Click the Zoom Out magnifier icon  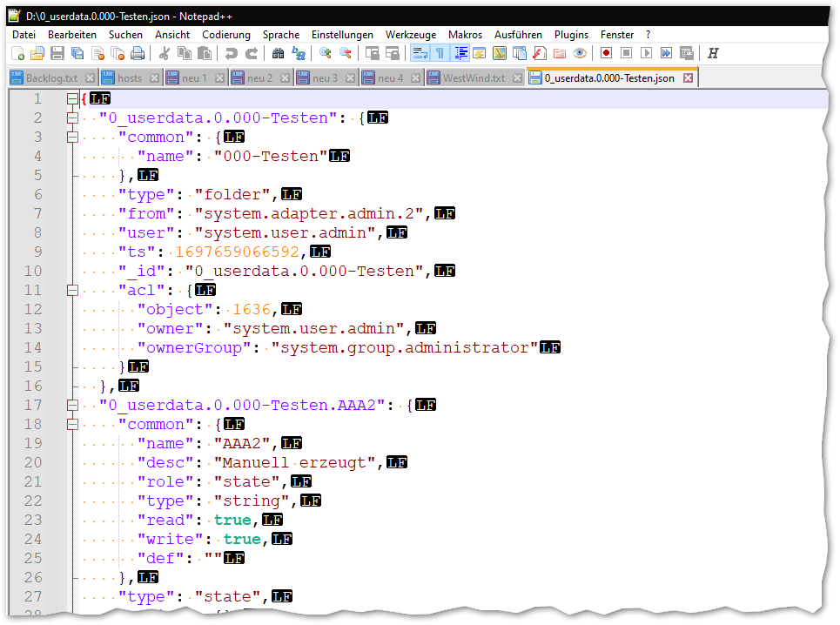[x=346, y=54]
